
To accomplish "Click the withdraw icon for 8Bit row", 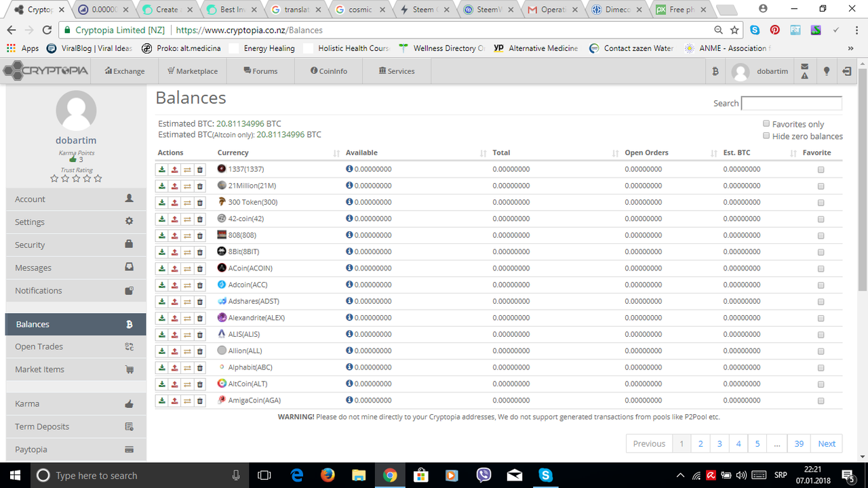I will [x=174, y=251].
